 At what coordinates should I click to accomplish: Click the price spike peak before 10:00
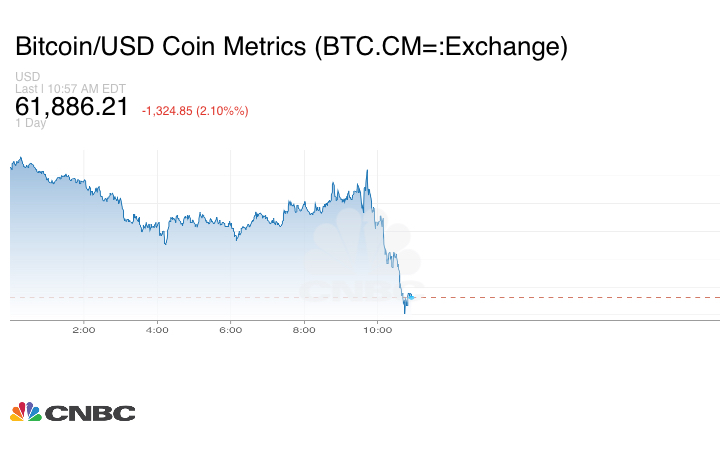(368, 171)
